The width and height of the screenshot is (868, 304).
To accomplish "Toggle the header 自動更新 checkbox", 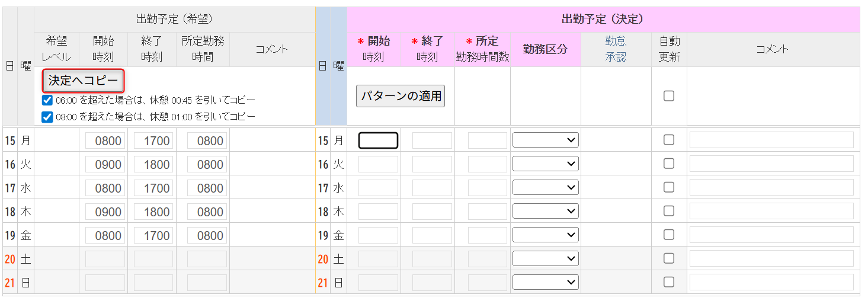I will pos(669,96).
